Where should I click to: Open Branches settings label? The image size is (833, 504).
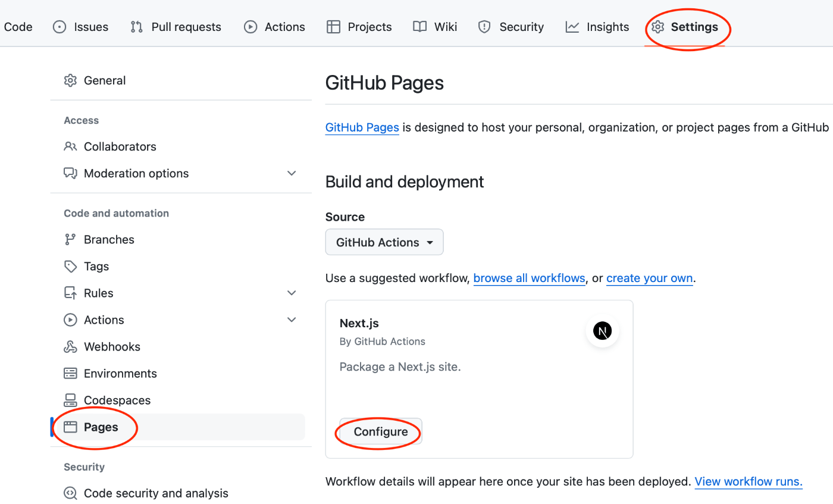[x=109, y=239]
